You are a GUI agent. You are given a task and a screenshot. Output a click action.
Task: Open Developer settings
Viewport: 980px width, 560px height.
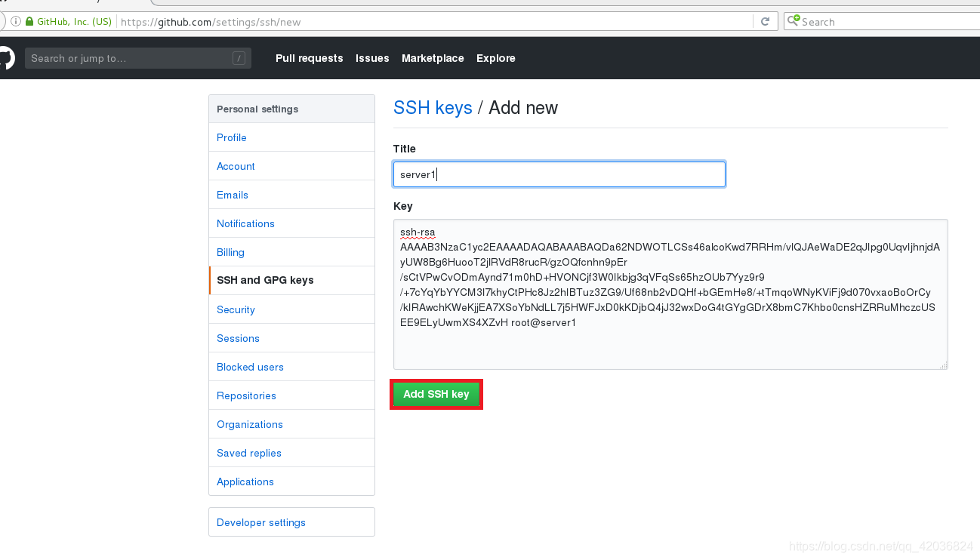click(291, 522)
